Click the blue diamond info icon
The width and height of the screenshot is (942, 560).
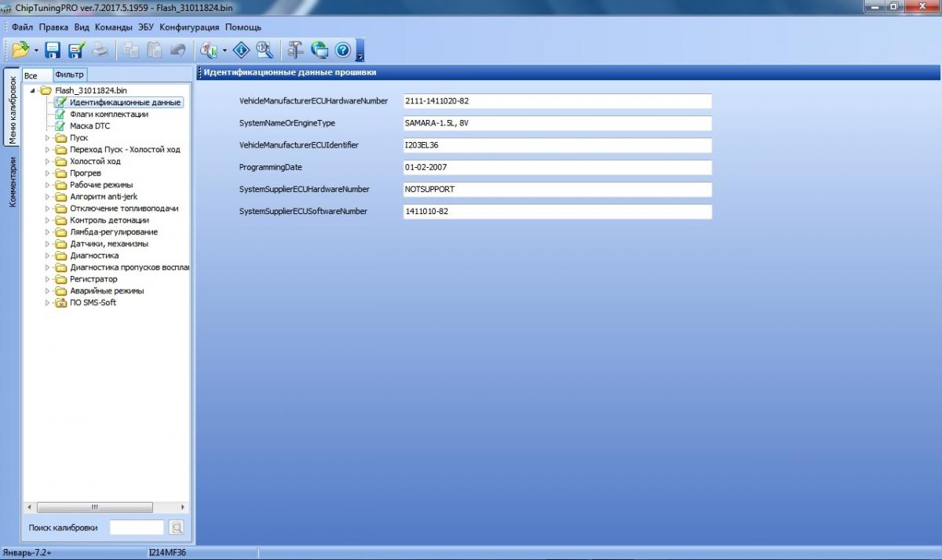(241, 50)
